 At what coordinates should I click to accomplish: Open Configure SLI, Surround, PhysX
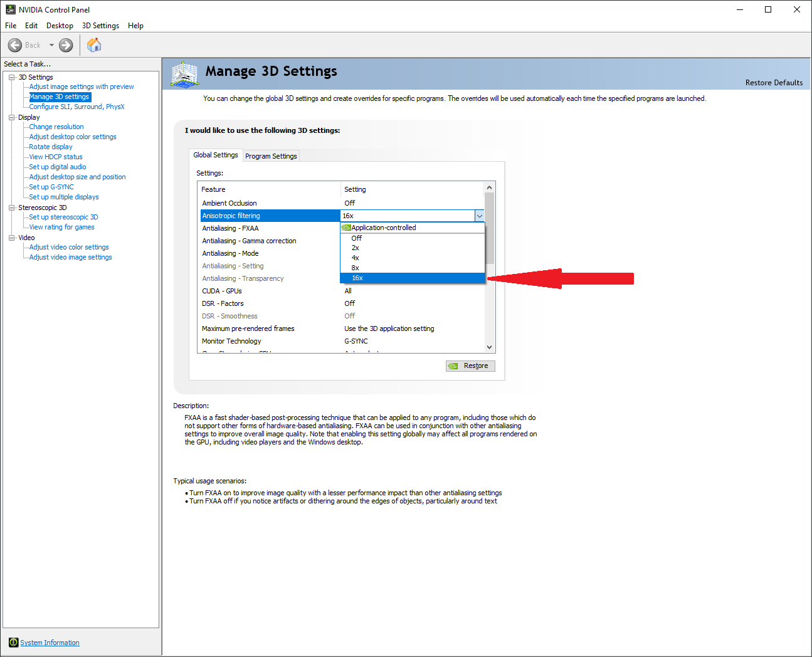(76, 107)
